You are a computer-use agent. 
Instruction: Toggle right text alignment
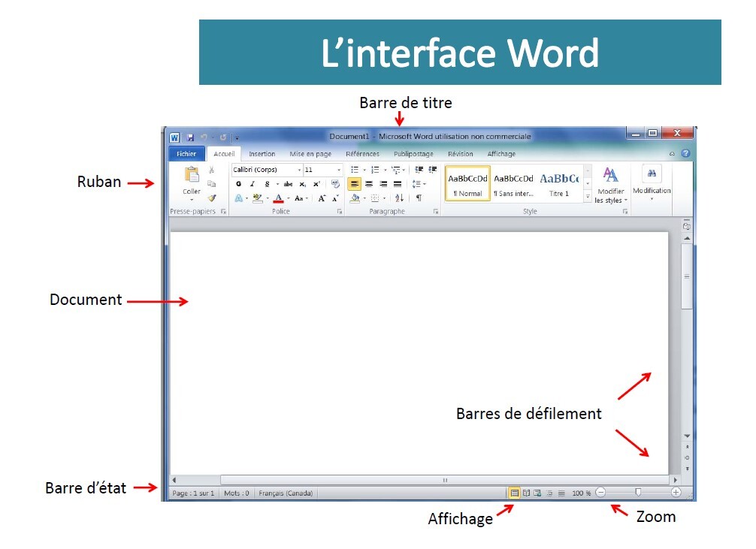[383, 184]
